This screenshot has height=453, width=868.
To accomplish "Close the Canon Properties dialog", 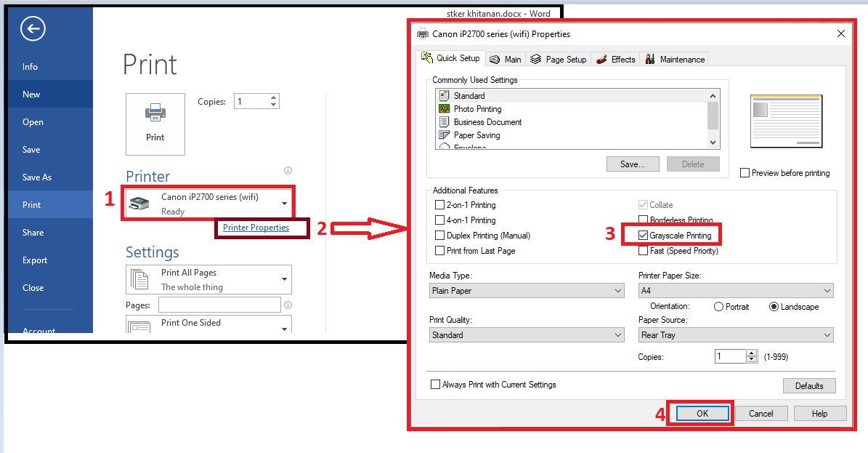I will pos(841,34).
